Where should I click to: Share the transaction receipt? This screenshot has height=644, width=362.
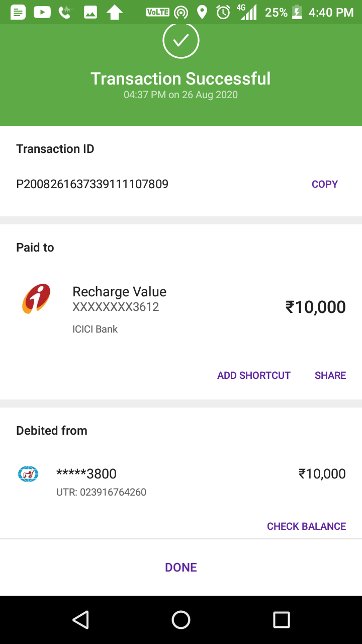[x=330, y=375]
